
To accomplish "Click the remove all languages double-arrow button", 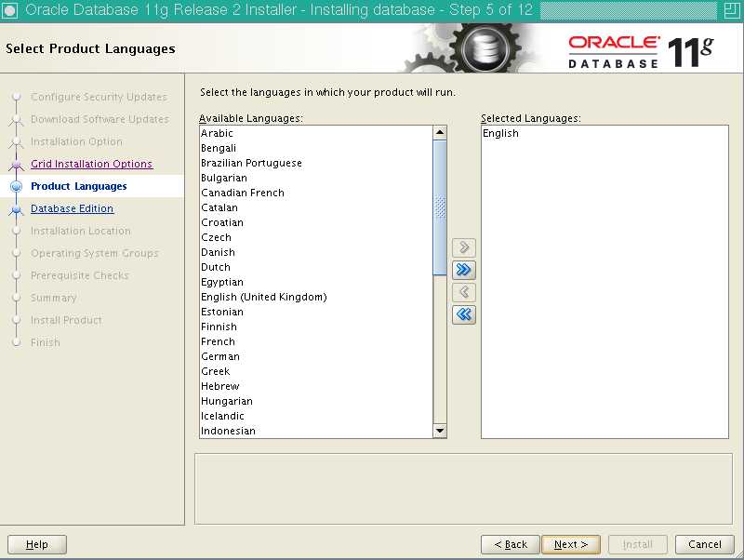I will (463, 314).
